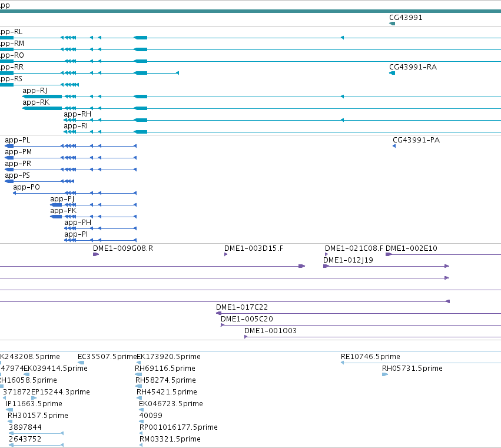Select protein label app-PK
501x448 pixels.
tap(63, 211)
